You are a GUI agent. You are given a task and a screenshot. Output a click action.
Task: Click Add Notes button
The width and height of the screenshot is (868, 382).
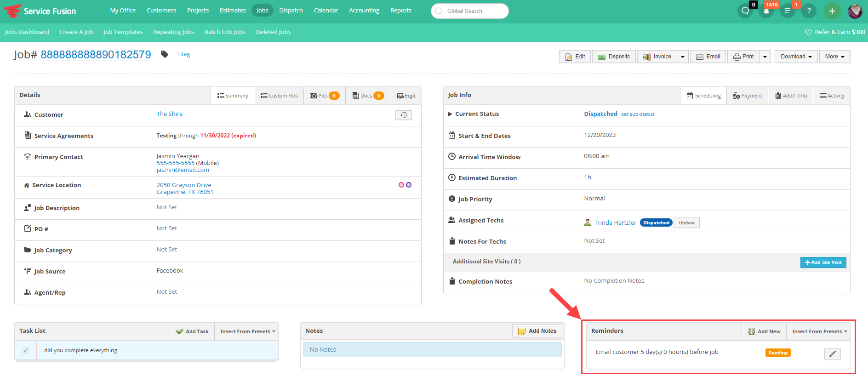click(537, 331)
